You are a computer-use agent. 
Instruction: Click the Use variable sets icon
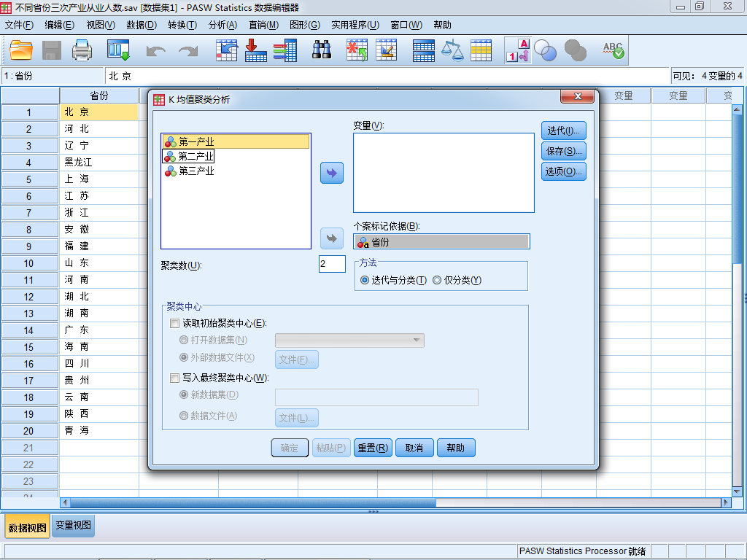coord(546,50)
